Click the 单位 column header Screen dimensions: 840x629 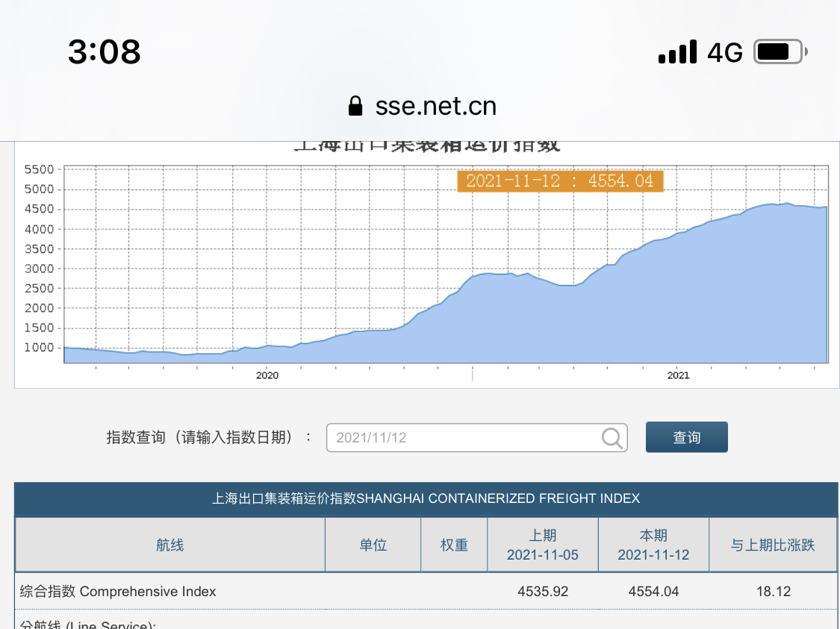pyautogui.click(x=373, y=545)
